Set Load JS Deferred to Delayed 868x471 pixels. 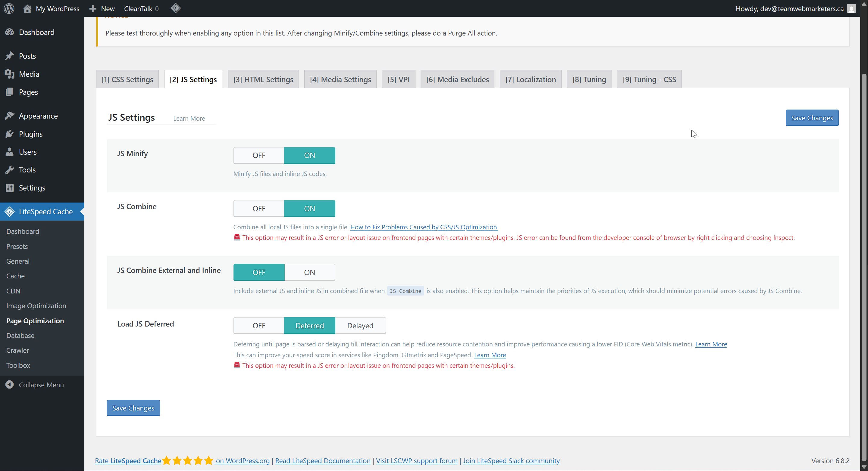click(360, 325)
